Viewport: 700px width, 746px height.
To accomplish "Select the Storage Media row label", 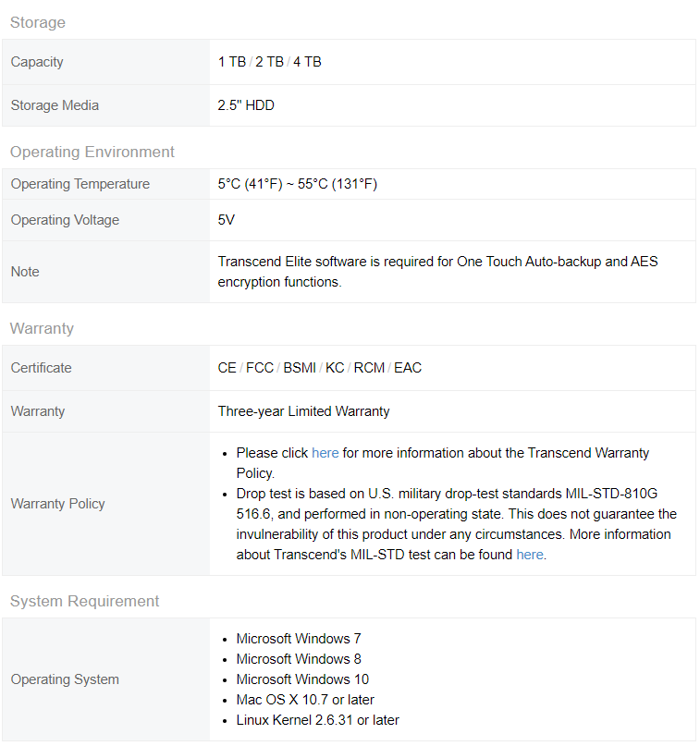I will click(x=55, y=105).
